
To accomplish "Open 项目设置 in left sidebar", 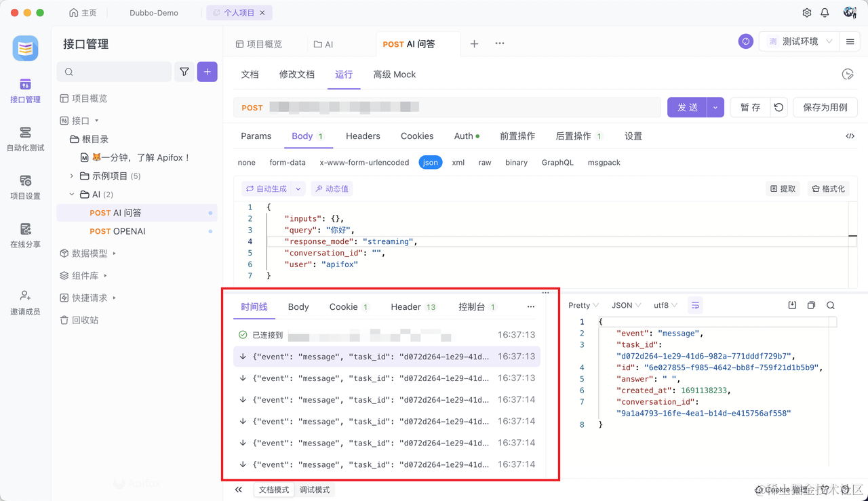I will pyautogui.click(x=25, y=186).
